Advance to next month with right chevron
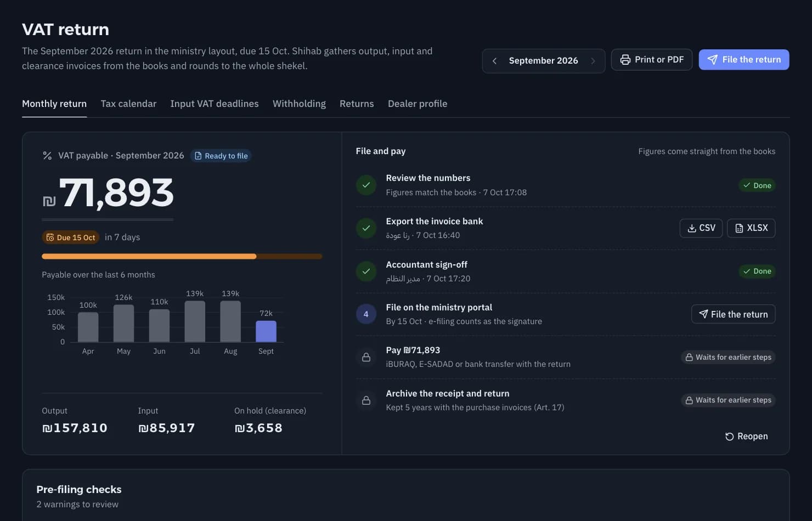 [x=593, y=61]
